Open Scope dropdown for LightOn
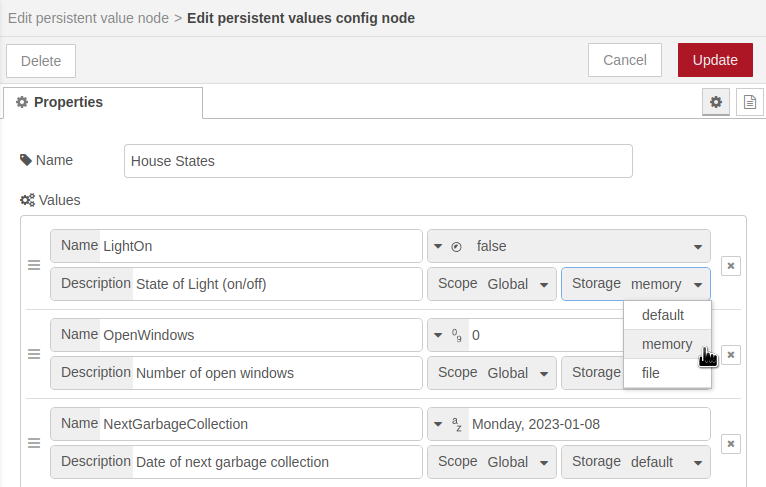Image resolution: width=766 pixels, height=487 pixels. [493, 284]
